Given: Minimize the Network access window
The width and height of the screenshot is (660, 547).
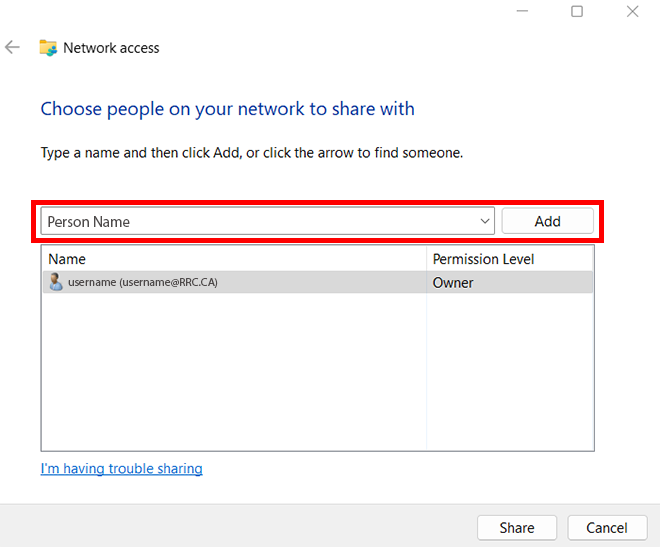Looking at the screenshot, I should coord(522,12).
